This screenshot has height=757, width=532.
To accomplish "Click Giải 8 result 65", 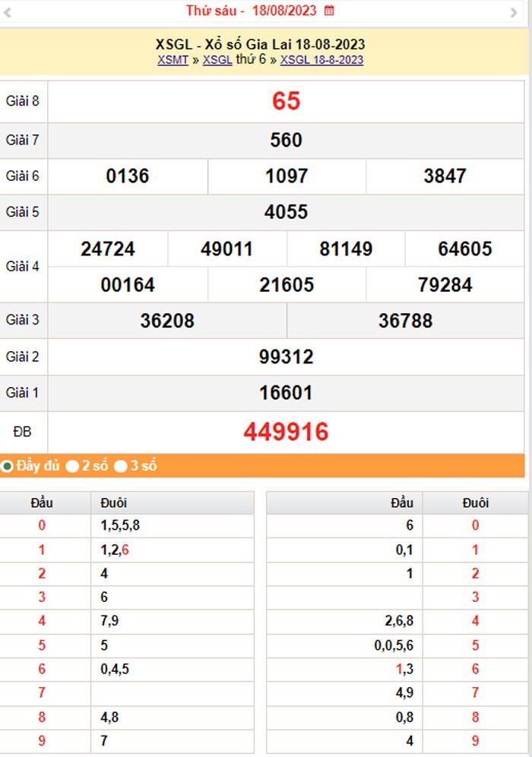I will click(286, 101).
